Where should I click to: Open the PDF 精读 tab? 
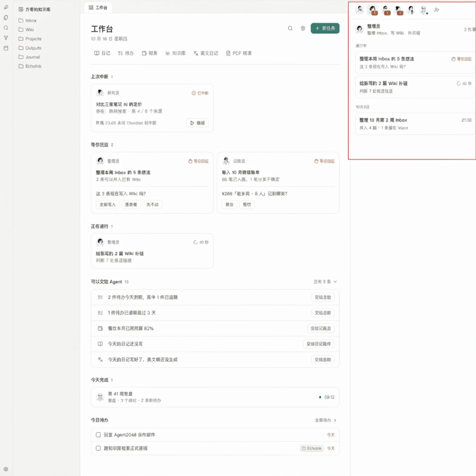tap(239, 53)
